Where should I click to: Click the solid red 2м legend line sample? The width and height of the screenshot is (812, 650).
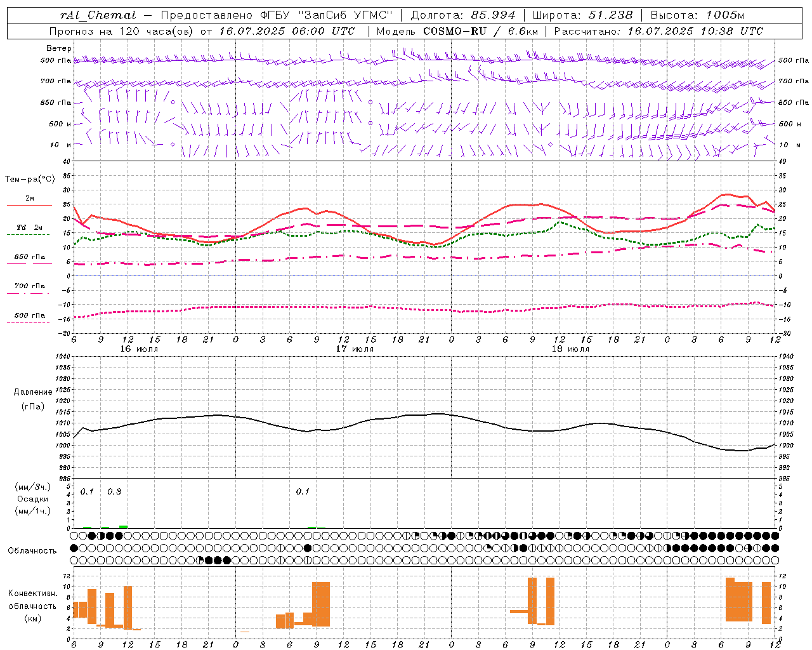tap(29, 205)
